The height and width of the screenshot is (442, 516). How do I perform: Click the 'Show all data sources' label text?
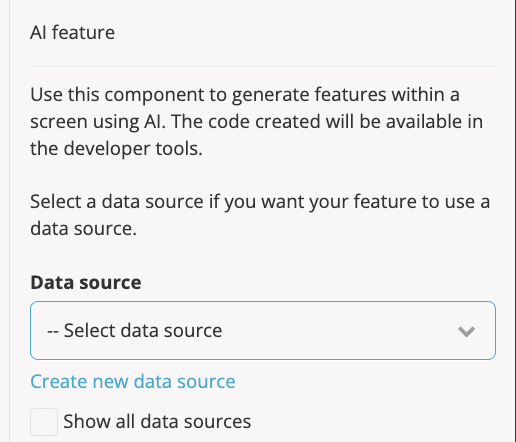157,421
